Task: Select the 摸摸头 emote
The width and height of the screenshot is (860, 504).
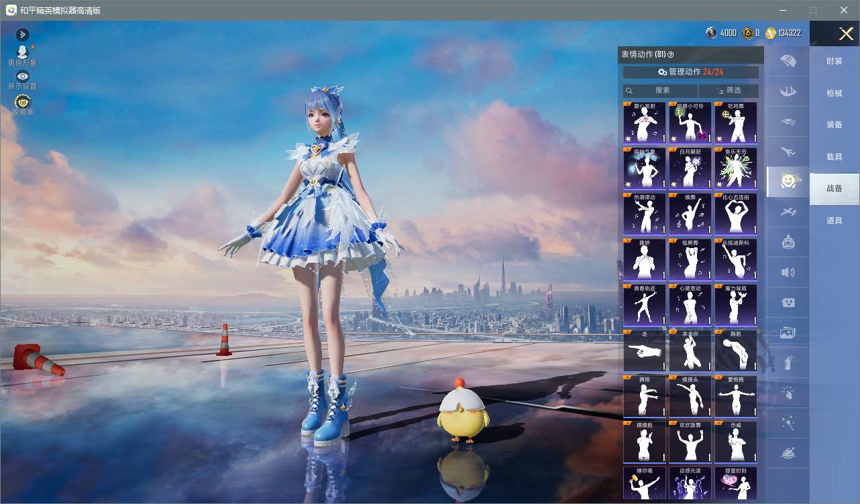Action: click(x=690, y=396)
